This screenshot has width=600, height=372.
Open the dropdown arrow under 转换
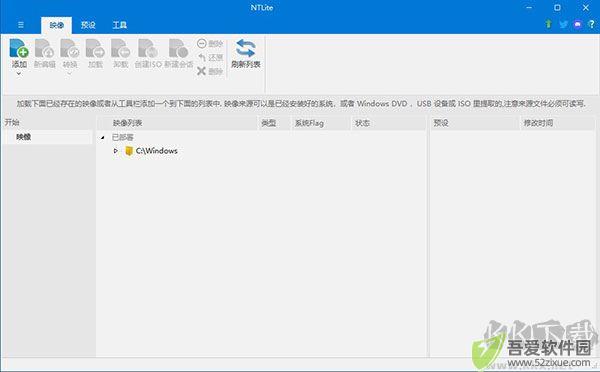pos(70,73)
